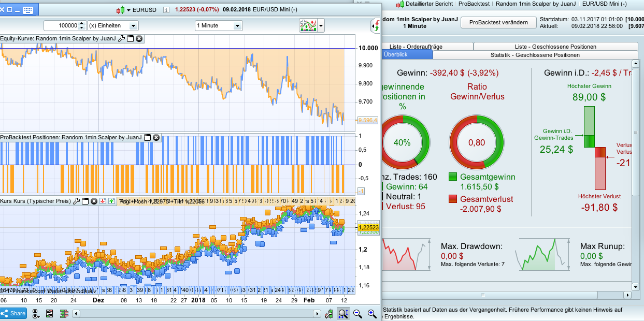Click current price label 1,22523 on axis
Screen dimensions: 644x321
[368, 227]
